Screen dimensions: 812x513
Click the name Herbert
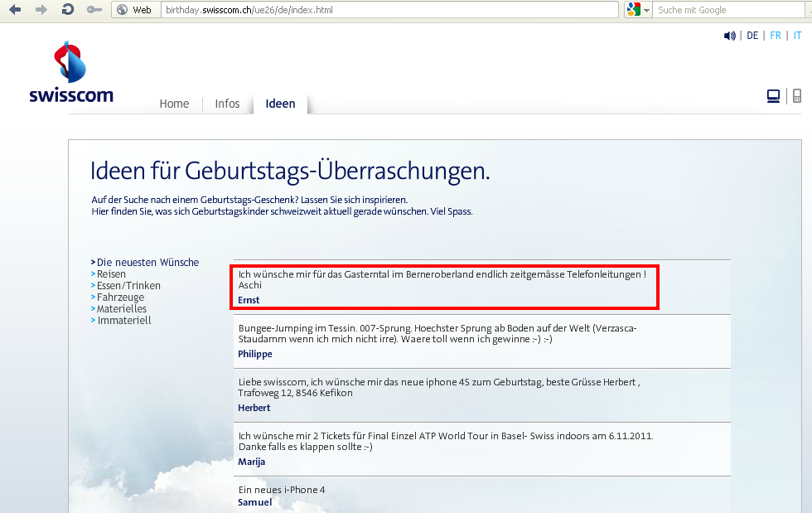(x=254, y=408)
